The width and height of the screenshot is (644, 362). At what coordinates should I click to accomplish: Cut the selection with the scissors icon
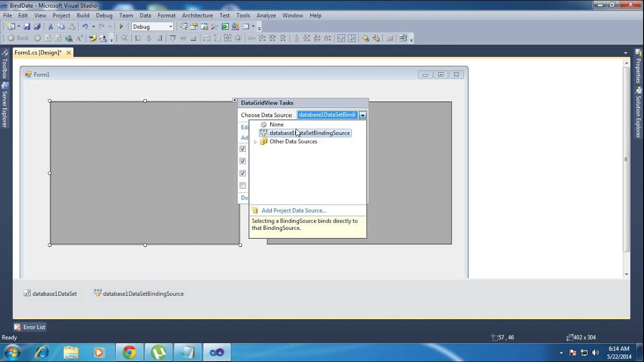click(x=50, y=27)
